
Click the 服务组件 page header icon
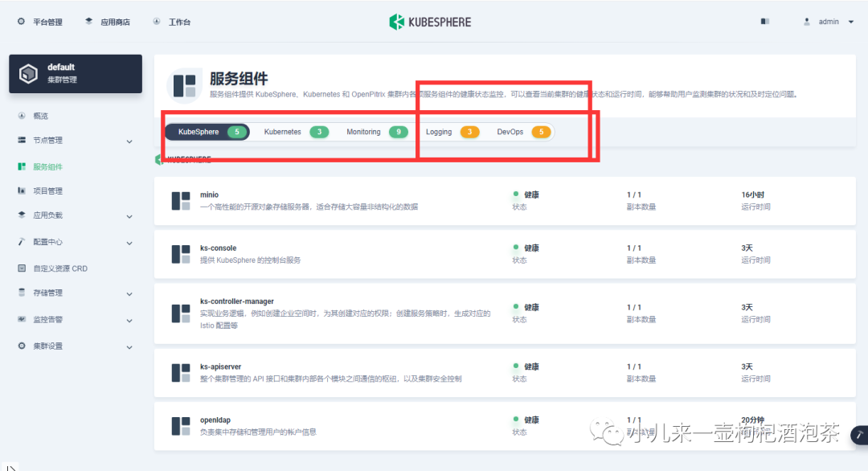coord(184,86)
